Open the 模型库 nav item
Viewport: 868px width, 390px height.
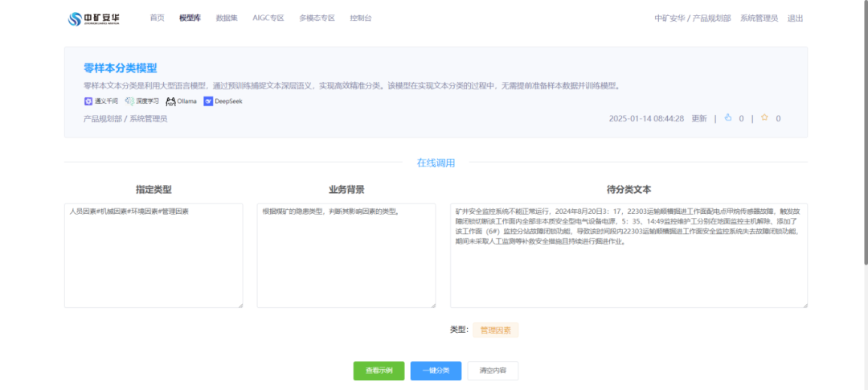click(190, 18)
